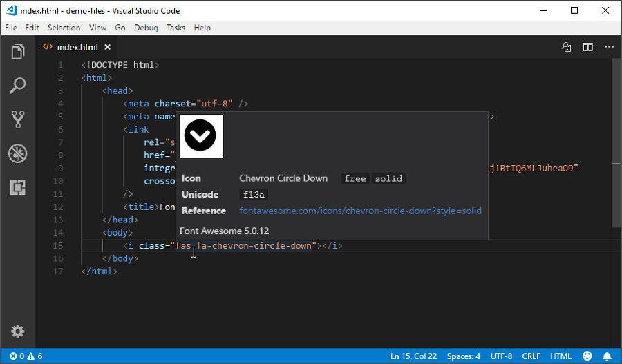
Task: Click the opening body tag on line 14
Action: click(117, 233)
